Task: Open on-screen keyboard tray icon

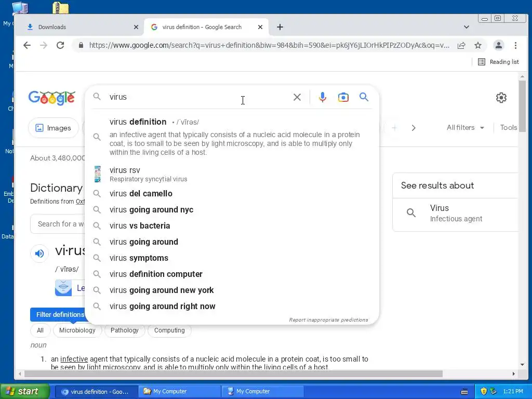Action: (464, 392)
